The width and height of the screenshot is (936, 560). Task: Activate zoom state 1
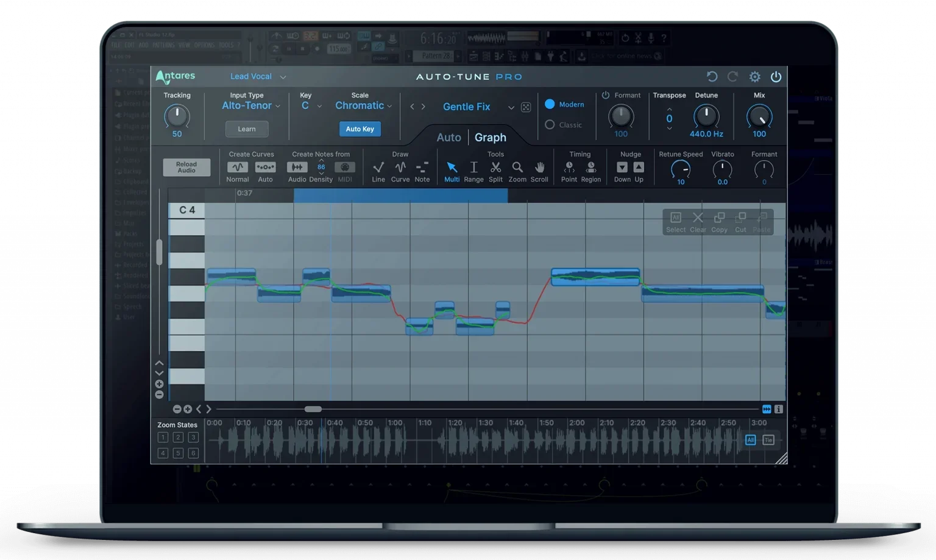(163, 438)
